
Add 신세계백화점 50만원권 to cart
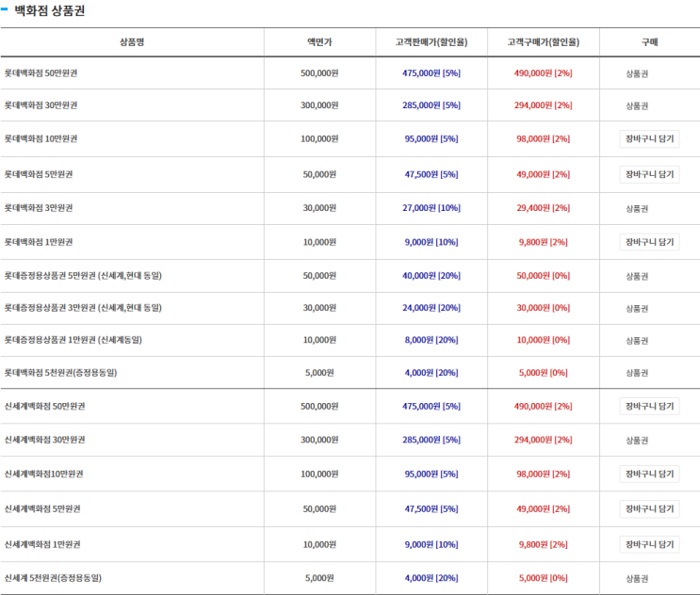coord(649,407)
